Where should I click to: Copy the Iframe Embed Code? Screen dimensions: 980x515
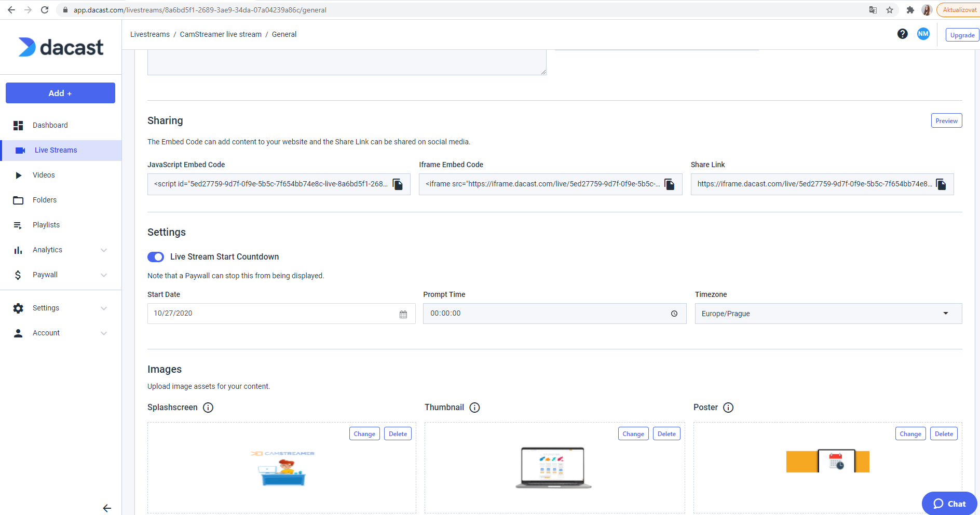669,184
